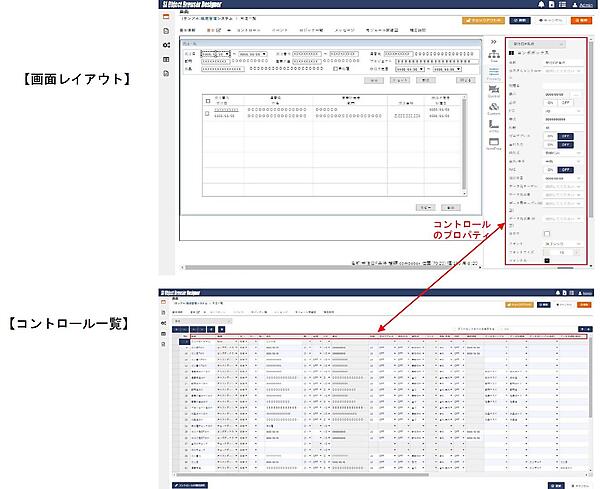This screenshot has height=489, width=600.
Task: Check the first data row checkbox in layout table
Action: pyautogui.click(x=207, y=114)
